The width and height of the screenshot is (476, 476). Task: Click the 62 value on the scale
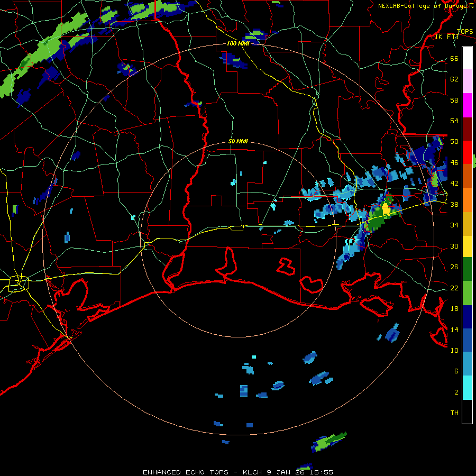(454, 79)
